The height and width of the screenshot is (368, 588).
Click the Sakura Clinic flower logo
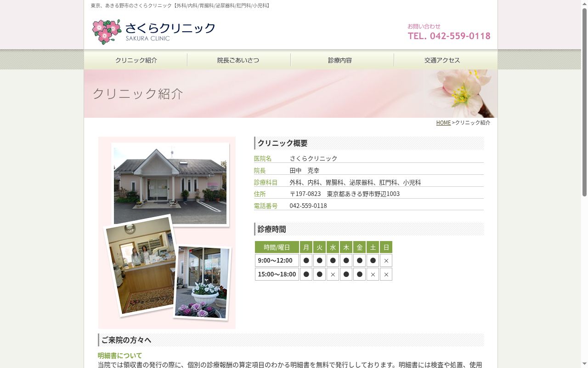pyautogui.click(x=107, y=32)
